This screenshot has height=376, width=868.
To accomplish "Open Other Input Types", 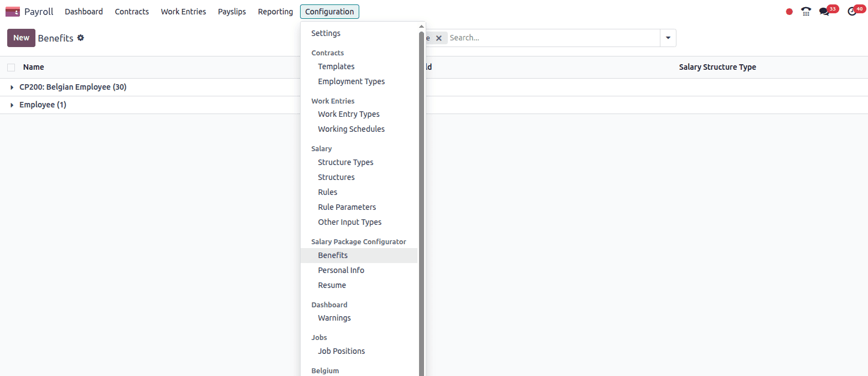I will (359, 222).
